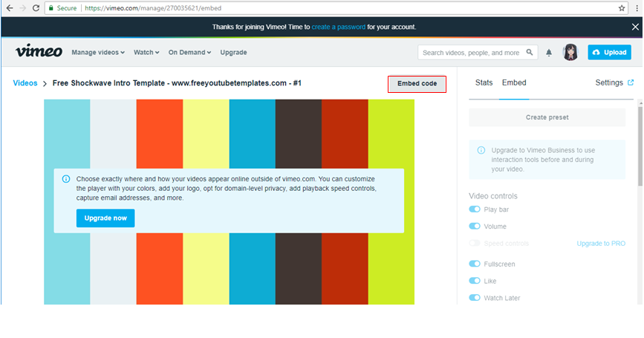Follow the create a password link

click(339, 27)
